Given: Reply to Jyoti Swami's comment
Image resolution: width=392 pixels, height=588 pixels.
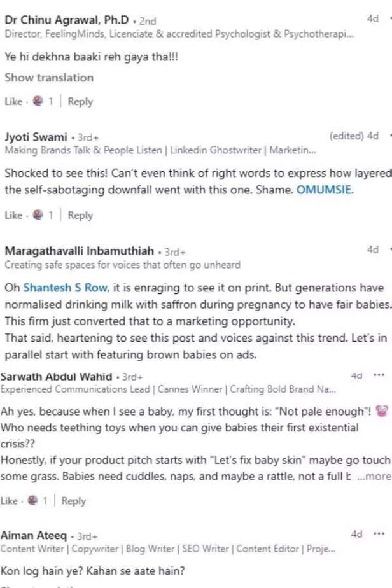Looking at the screenshot, I should pyautogui.click(x=80, y=215).
